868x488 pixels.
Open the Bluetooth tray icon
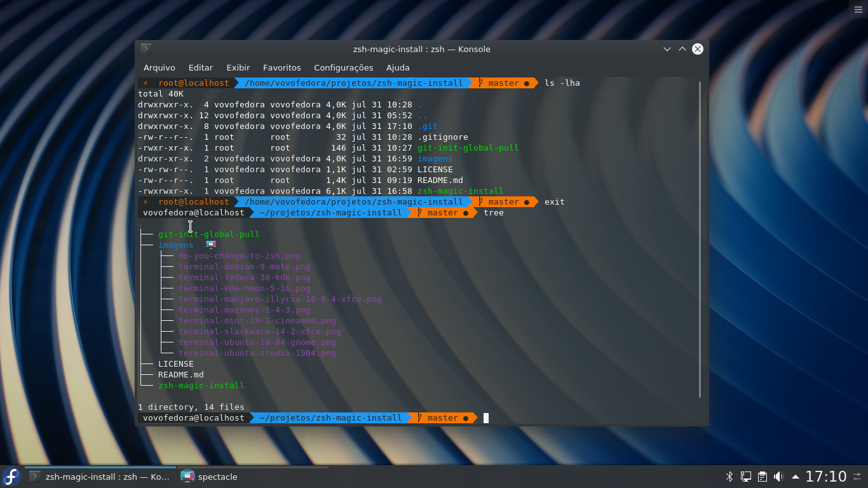point(729,477)
